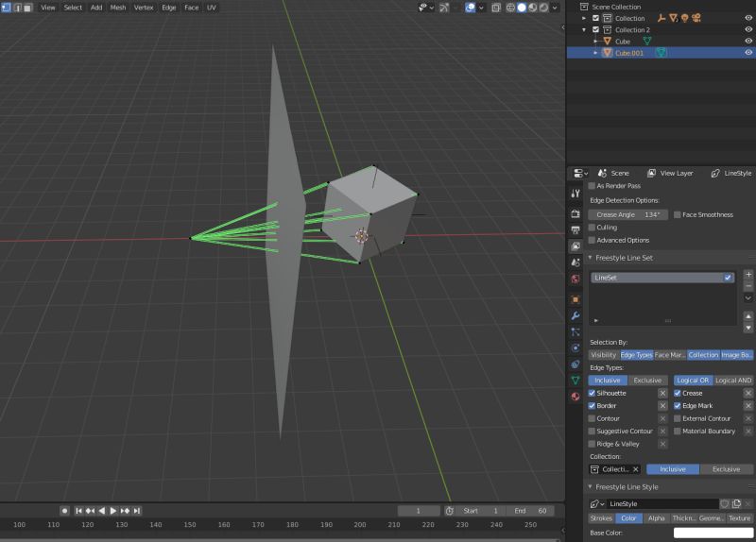Viewport: 756px width, 542px height.
Task: Open the Object properties tab
Action: 576,299
